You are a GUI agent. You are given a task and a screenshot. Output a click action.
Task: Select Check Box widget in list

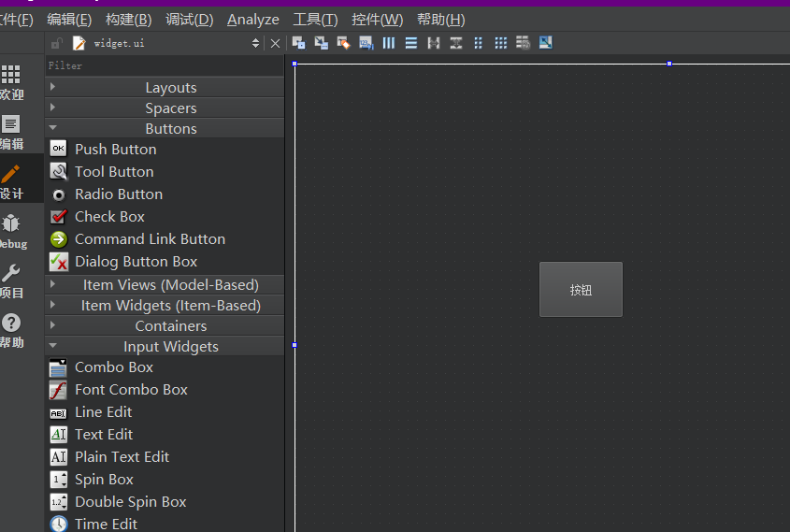[x=109, y=217]
